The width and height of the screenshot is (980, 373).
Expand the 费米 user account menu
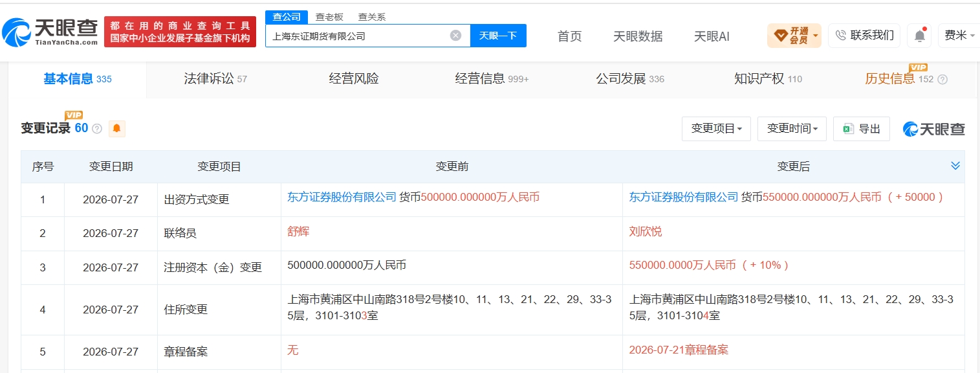[959, 36]
